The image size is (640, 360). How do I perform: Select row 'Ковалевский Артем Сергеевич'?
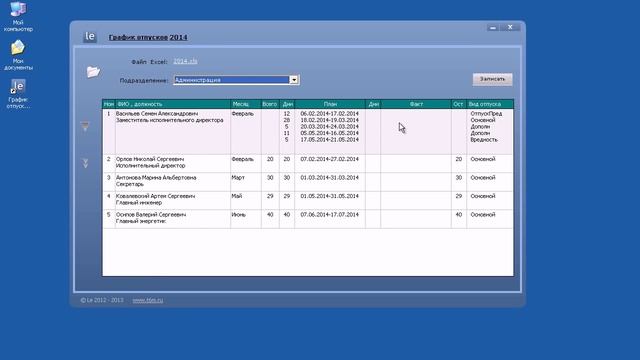(308, 200)
